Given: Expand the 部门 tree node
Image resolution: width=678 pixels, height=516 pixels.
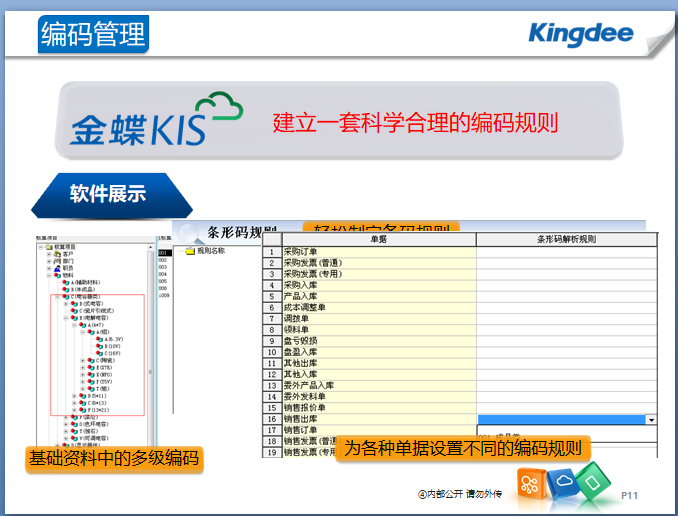Looking at the screenshot, I should [48, 262].
